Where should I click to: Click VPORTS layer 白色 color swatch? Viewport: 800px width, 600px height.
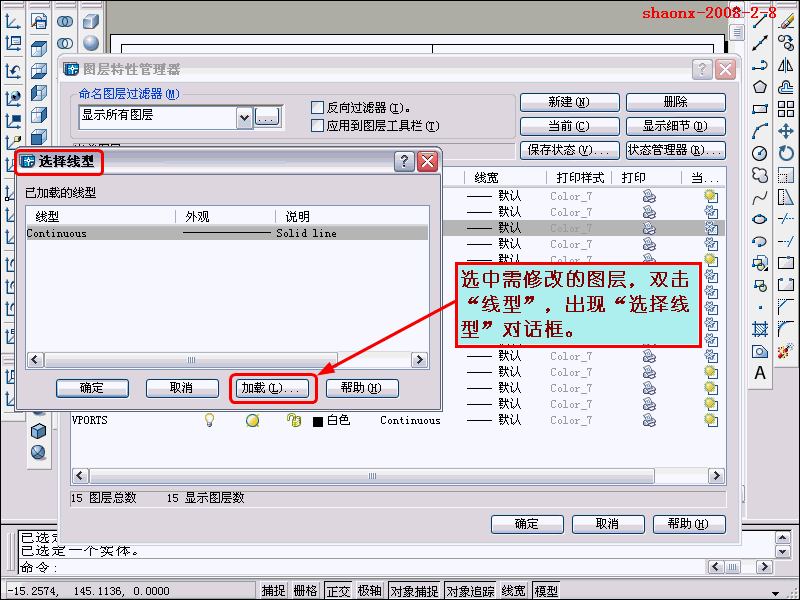pos(318,421)
